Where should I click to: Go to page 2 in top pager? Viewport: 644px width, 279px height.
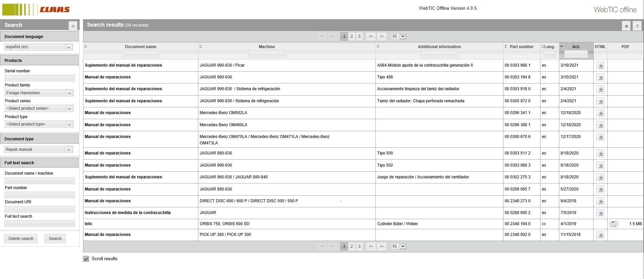[352, 36]
